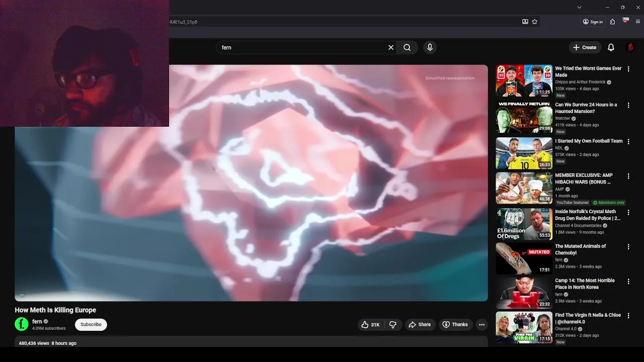Click browser Sign in button
Image resolution: width=644 pixels, height=362 pixels.
coord(593,22)
